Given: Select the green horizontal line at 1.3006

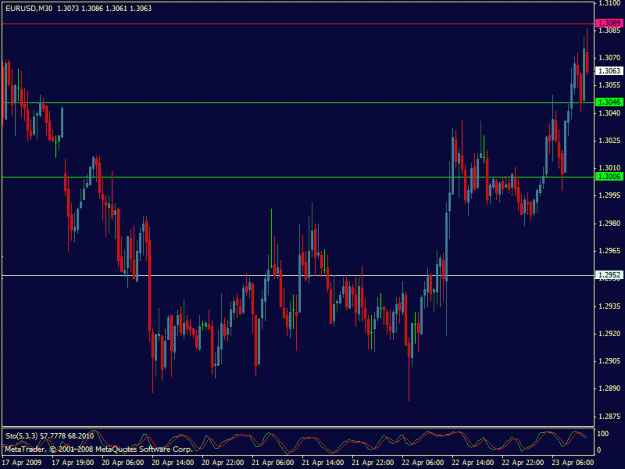Looking at the screenshot, I should [x=298, y=177].
